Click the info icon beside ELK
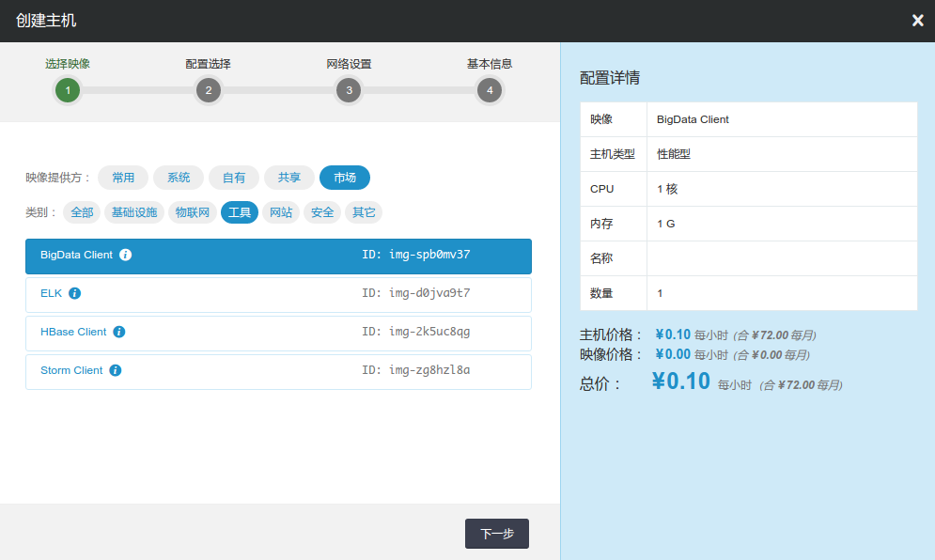 click(75, 293)
